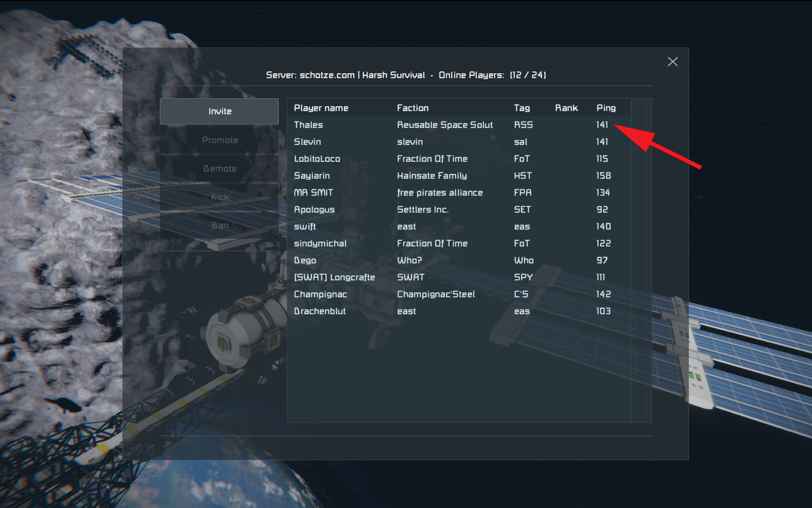This screenshot has height=508, width=812.
Task: Select player Sayiarin row
Action: (x=312, y=176)
